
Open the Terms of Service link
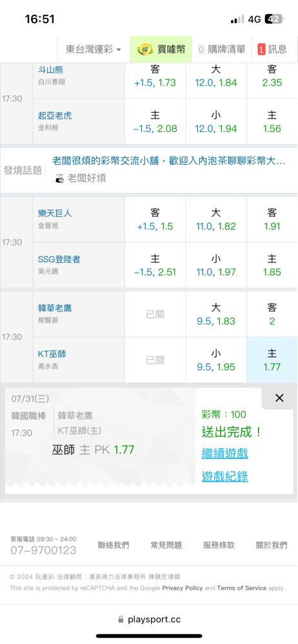tap(242, 588)
